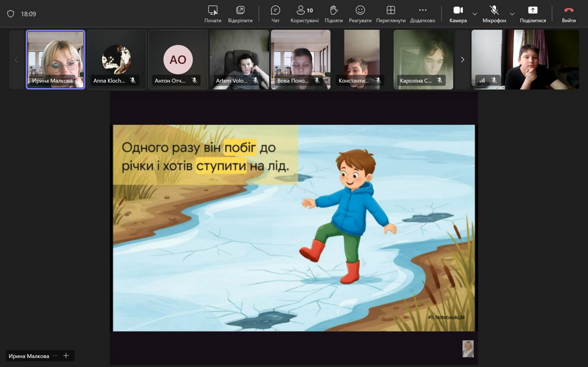Viewport: 588px width, 367px height.
Task: Toggle the Камера on or off
Action: tap(458, 14)
